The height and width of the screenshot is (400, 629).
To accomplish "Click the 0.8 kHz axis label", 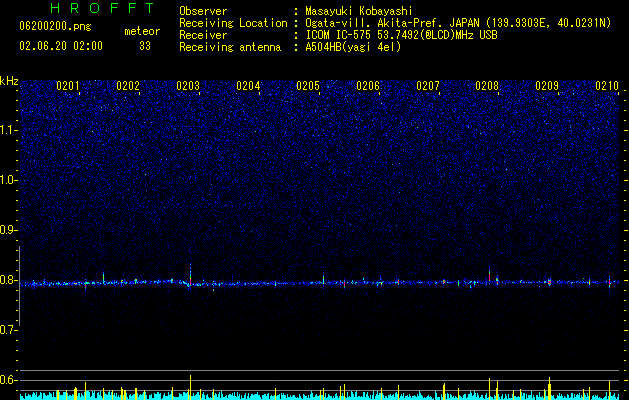I will click(9, 280).
